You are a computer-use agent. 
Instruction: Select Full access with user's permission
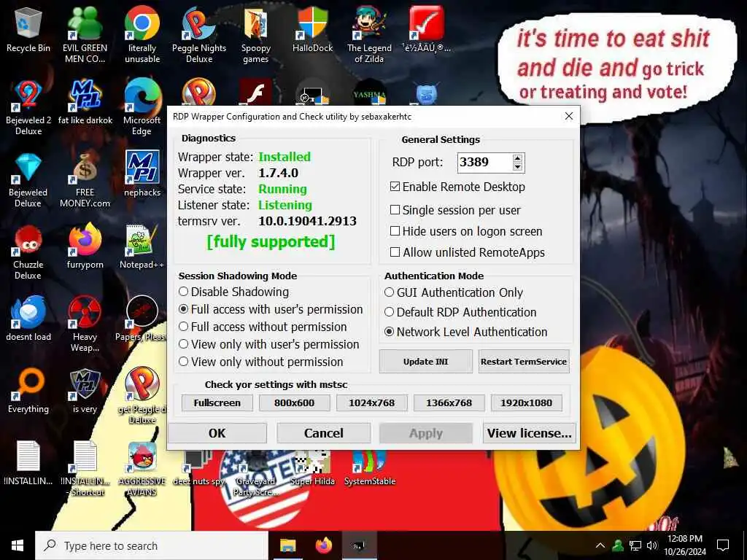[x=183, y=309]
